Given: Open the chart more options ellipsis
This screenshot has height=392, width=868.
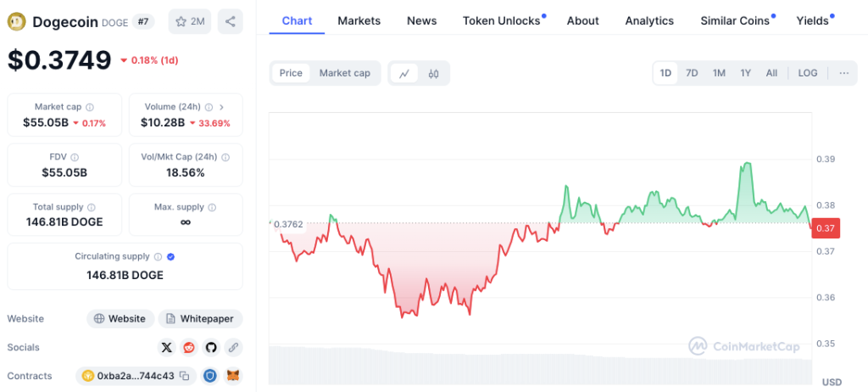Looking at the screenshot, I should coord(843,73).
